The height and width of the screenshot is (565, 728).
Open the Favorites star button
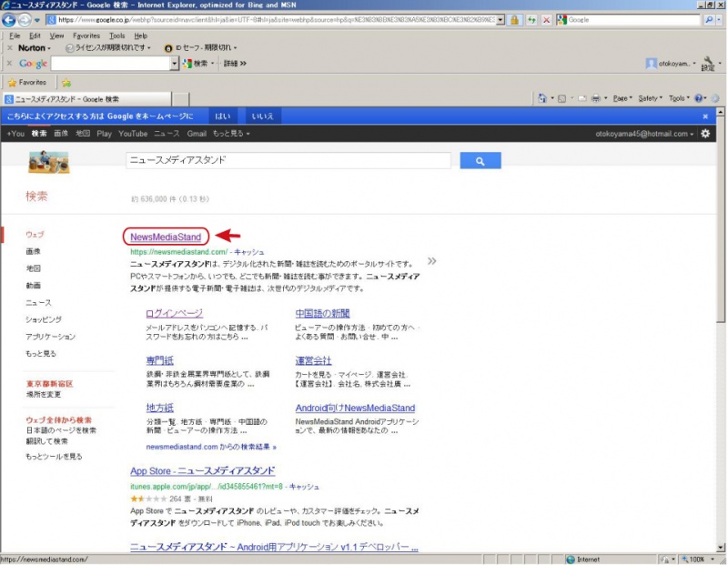[27, 83]
